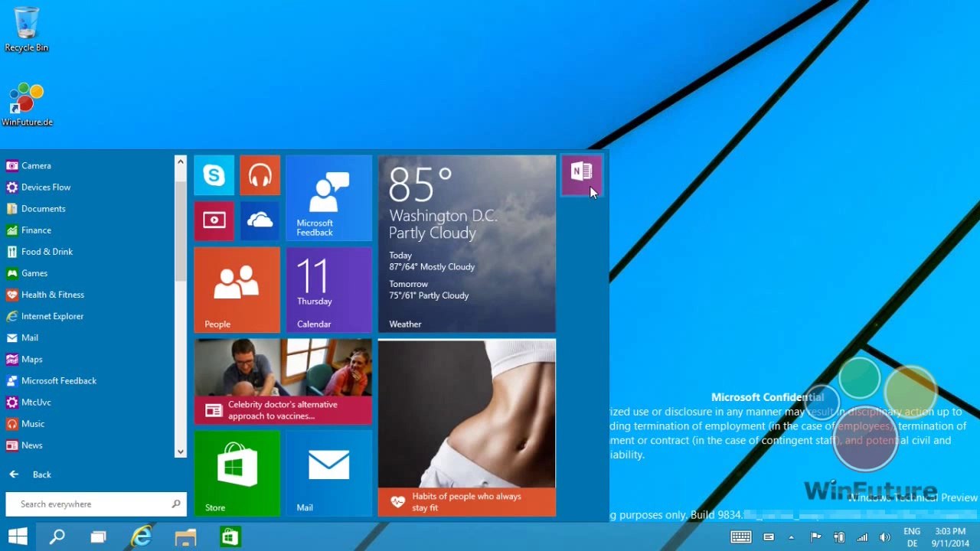Click the OneNote tile
The height and width of the screenshot is (551, 980).
(x=582, y=175)
